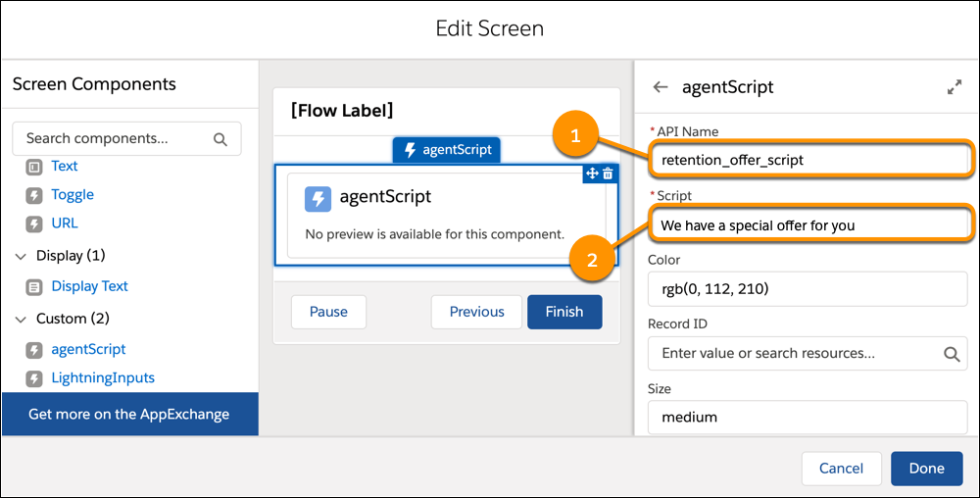Click the back arrow beside agentScript title
The height and width of the screenshot is (498, 980).
pyautogui.click(x=660, y=87)
